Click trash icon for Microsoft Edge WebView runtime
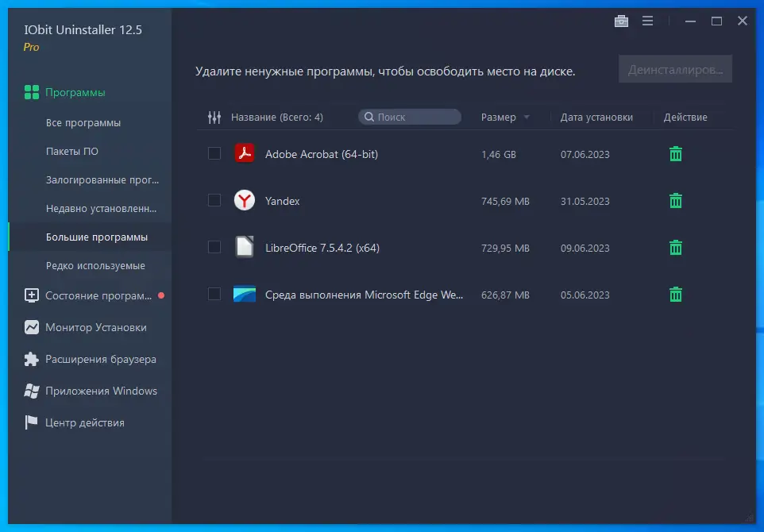The image size is (764, 532). 675,295
